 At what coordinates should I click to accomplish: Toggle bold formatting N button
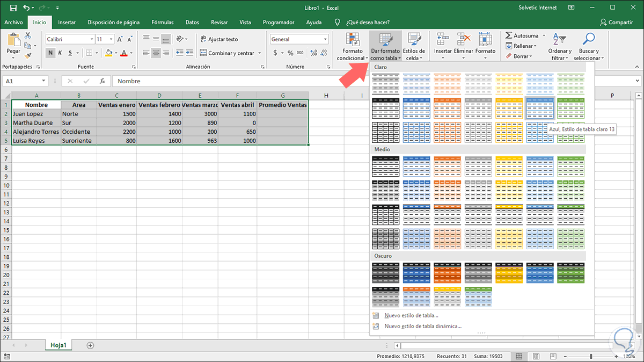pos(50,53)
